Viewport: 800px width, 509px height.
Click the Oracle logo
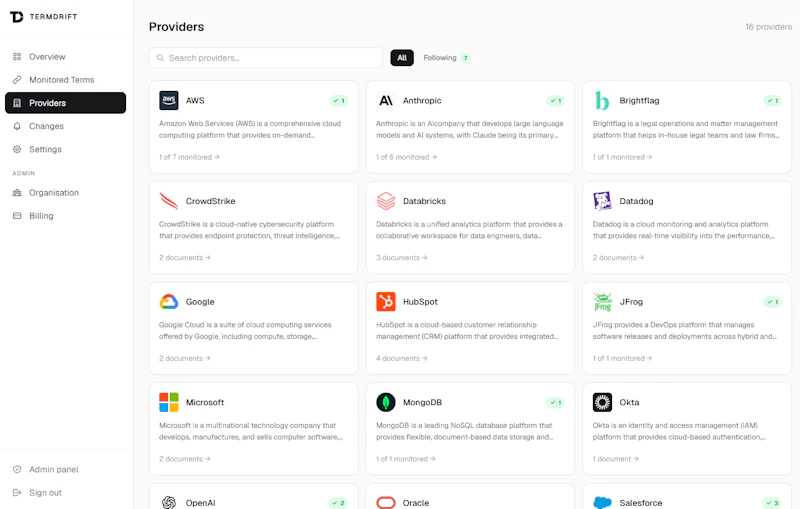(x=386, y=502)
